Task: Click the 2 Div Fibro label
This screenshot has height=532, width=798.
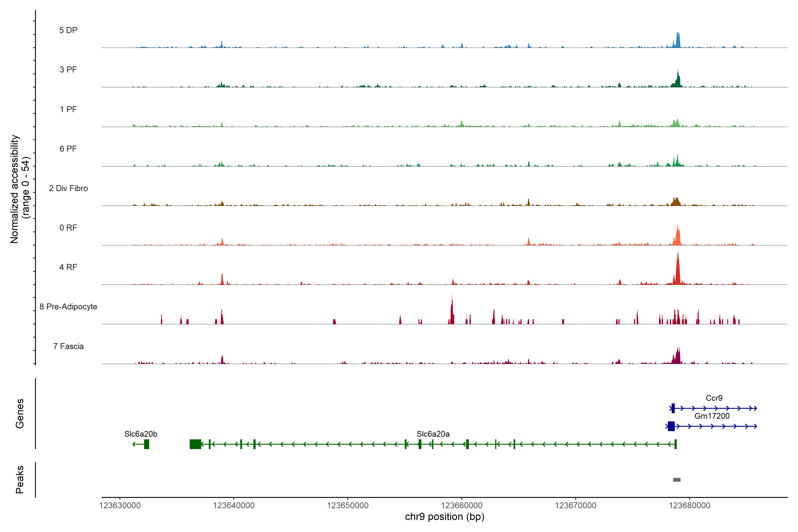Action: (68, 188)
